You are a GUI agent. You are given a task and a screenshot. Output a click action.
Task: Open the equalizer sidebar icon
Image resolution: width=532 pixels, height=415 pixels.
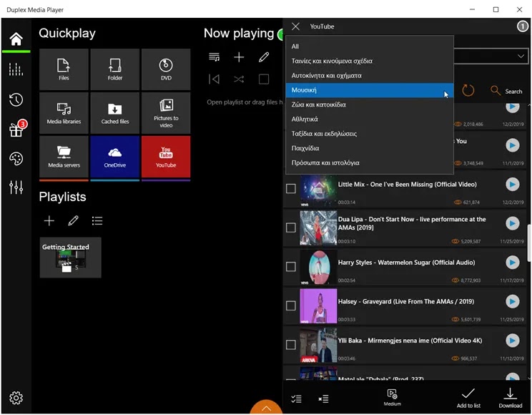[x=16, y=69]
